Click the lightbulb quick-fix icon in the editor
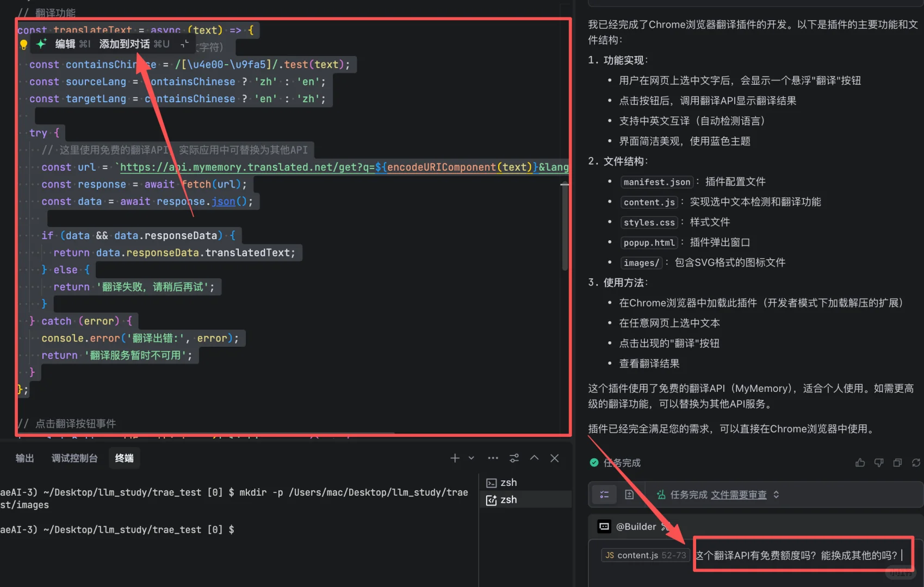 click(23, 45)
